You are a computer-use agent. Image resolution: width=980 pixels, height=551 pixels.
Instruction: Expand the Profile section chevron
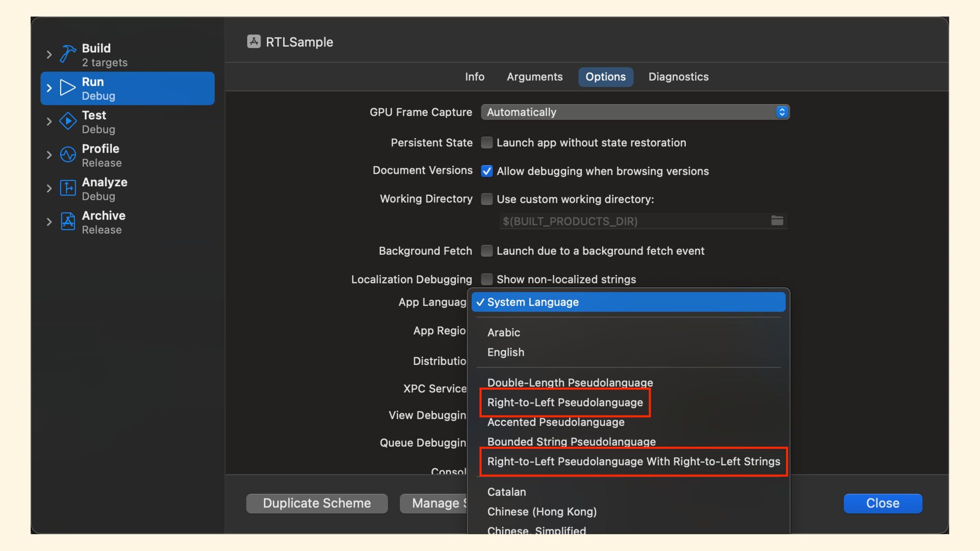(x=49, y=155)
